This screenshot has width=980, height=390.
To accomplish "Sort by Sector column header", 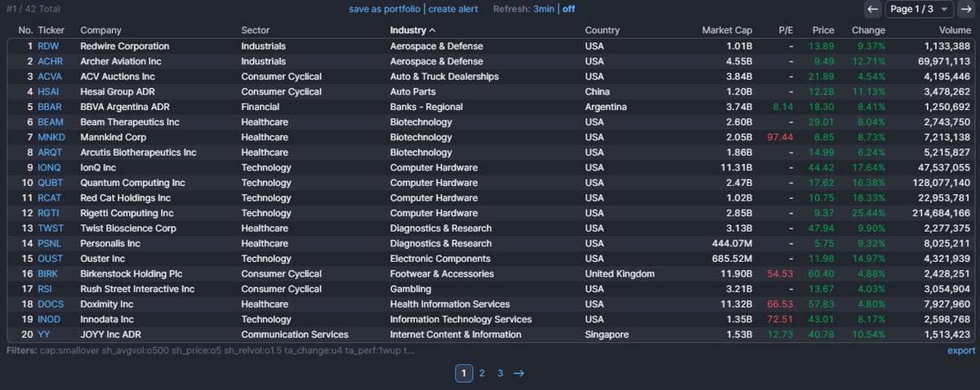I will [x=255, y=30].
